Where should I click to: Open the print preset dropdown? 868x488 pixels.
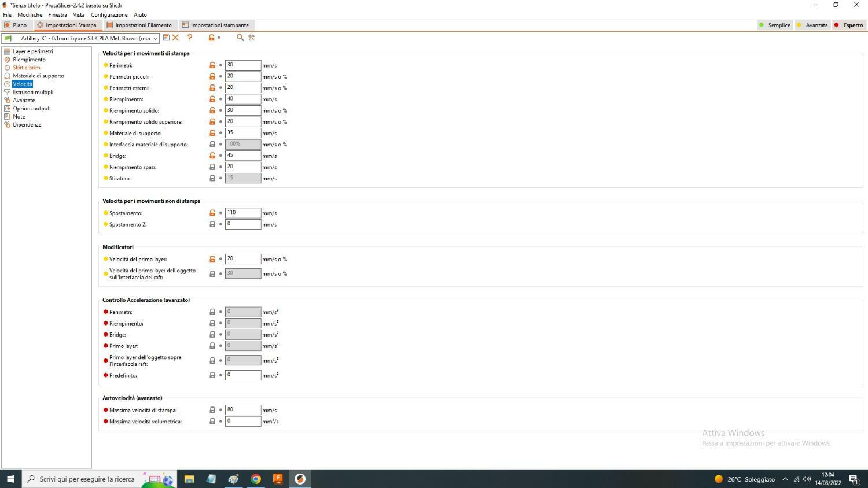click(x=80, y=38)
